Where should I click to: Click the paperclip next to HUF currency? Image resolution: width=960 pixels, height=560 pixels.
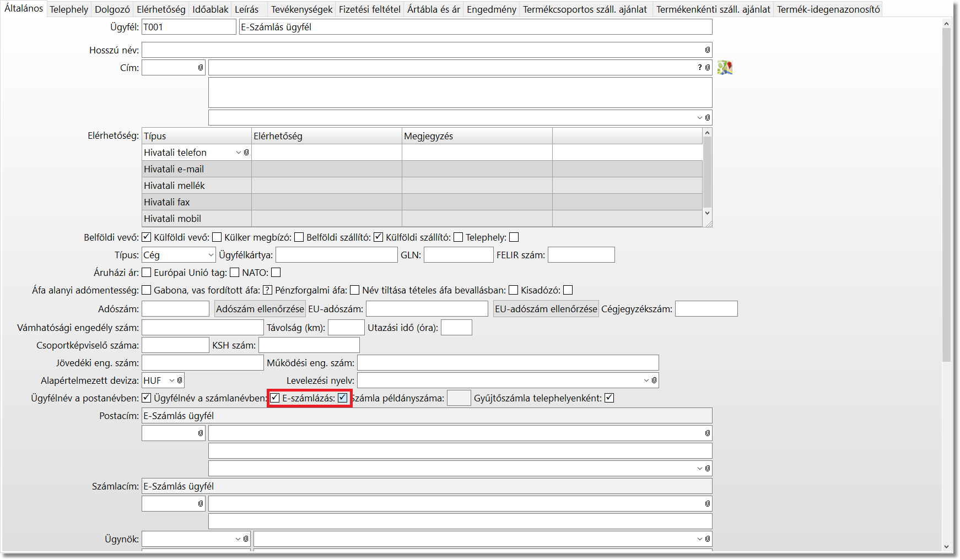point(180,380)
